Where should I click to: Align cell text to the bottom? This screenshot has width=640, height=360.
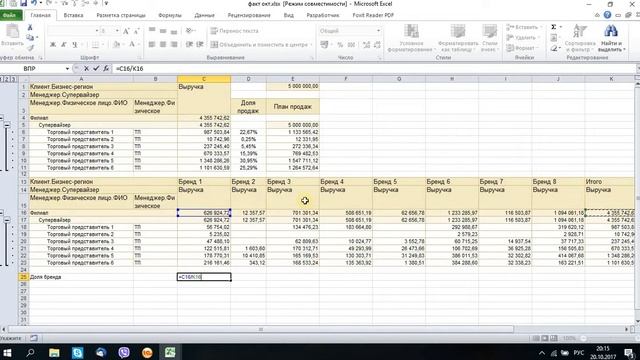point(174,31)
